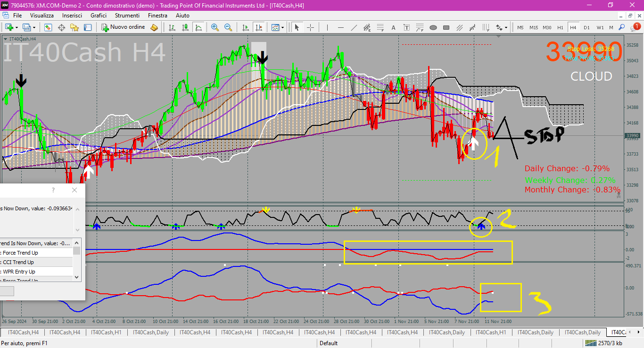The image size is (644, 348).
Task: Set timeframe to M5
Action: coord(520,27)
